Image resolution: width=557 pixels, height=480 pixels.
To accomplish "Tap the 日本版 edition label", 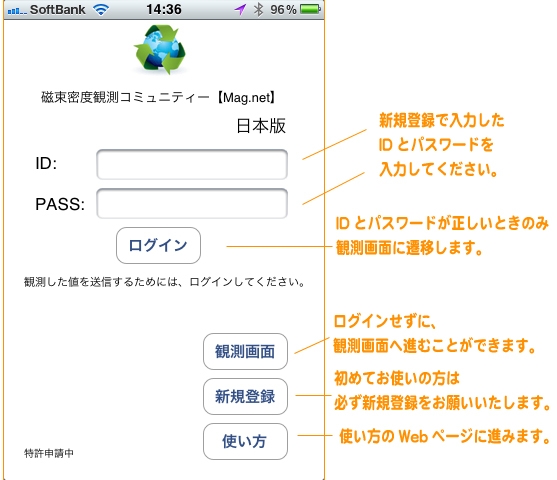I will pyautogui.click(x=261, y=126).
